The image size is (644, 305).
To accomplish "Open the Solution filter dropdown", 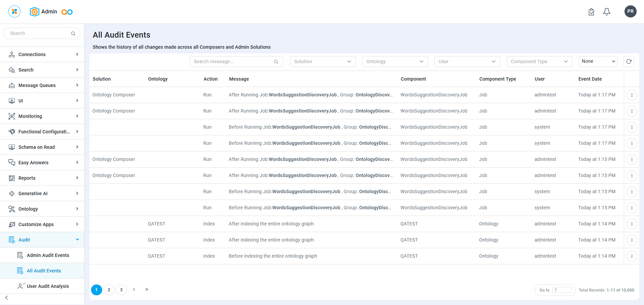I will click(x=323, y=61).
